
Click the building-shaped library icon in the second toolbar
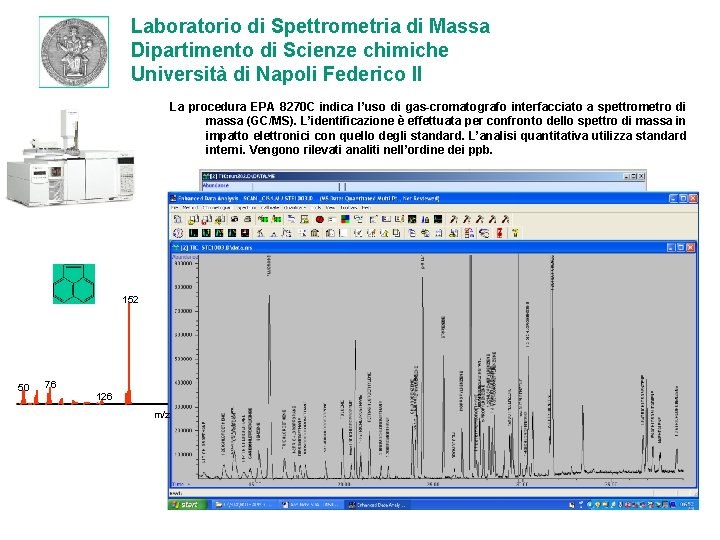coord(315,233)
